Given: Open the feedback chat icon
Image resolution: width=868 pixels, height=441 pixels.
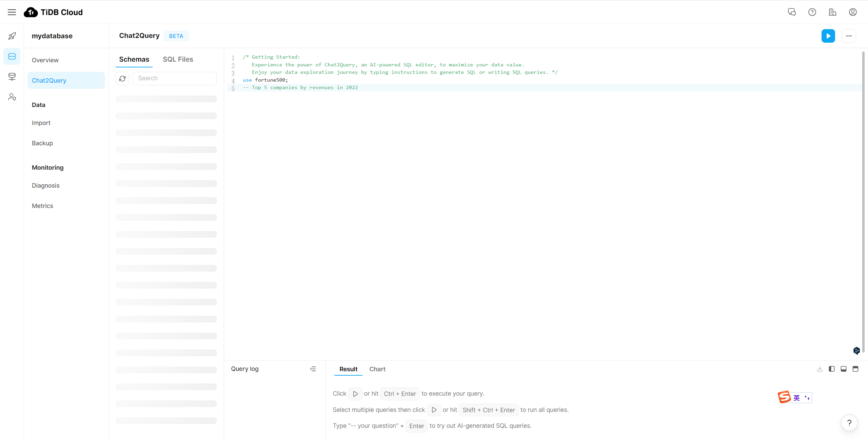Looking at the screenshot, I should tap(792, 12).
